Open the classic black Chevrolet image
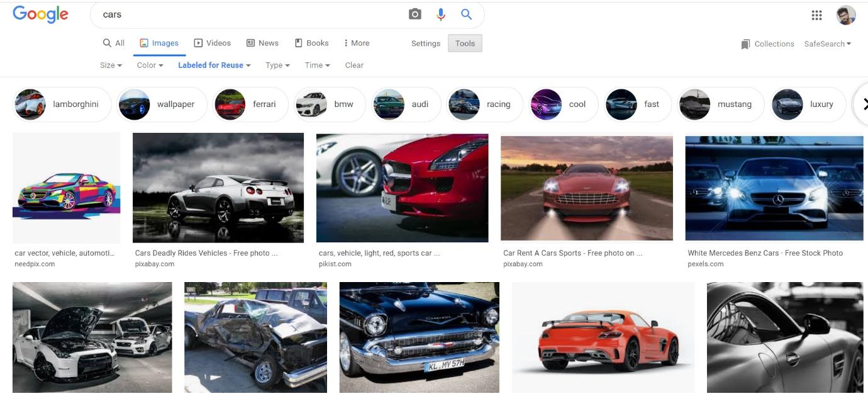The image size is (868, 396). (x=420, y=337)
